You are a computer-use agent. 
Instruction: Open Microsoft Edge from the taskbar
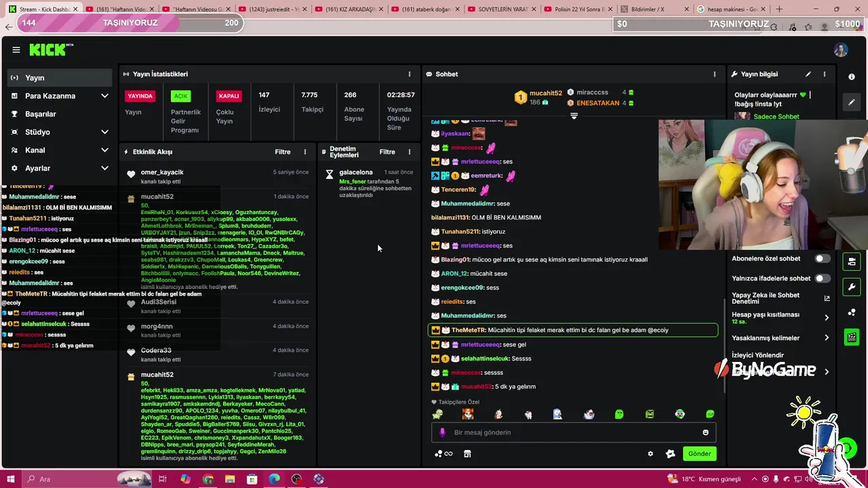pyautogui.click(x=274, y=479)
